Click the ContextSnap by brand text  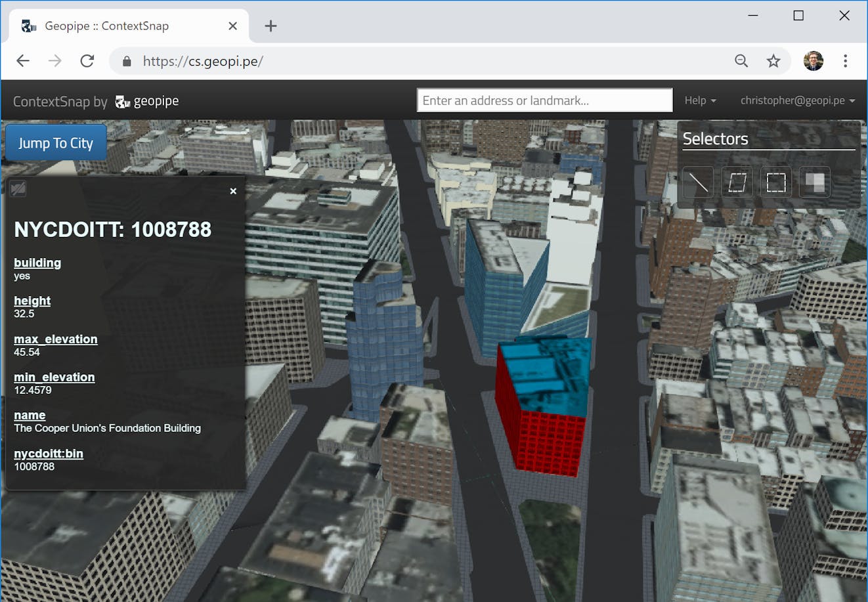[60, 101]
